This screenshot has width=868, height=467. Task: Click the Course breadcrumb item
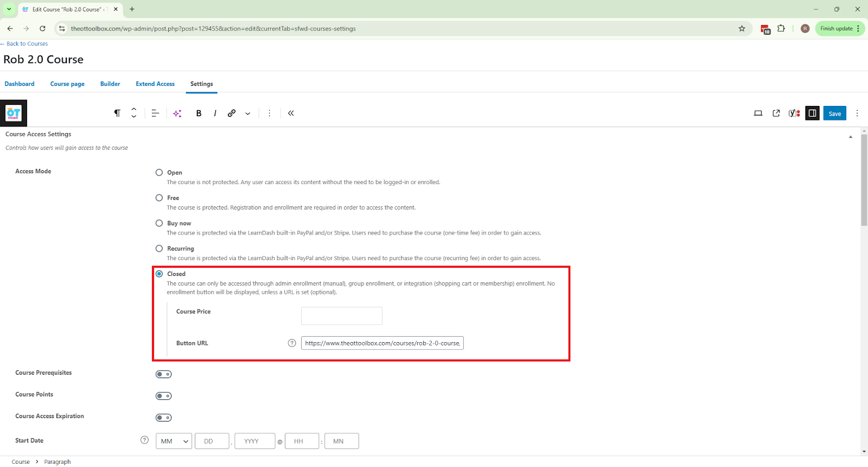pyautogui.click(x=21, y=462)
